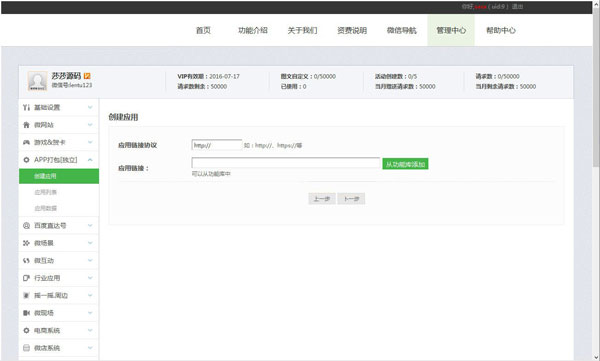Click the 基础设置 menu label
The width and height of the screenshot is (600, 361).
(x=47, y=108)
